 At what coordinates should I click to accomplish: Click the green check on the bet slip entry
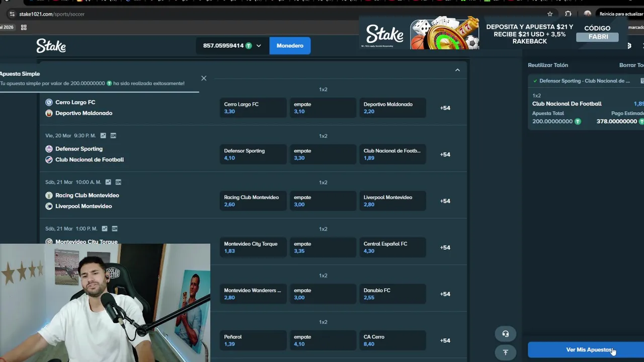pyautogui.click(x=535, y=81)
